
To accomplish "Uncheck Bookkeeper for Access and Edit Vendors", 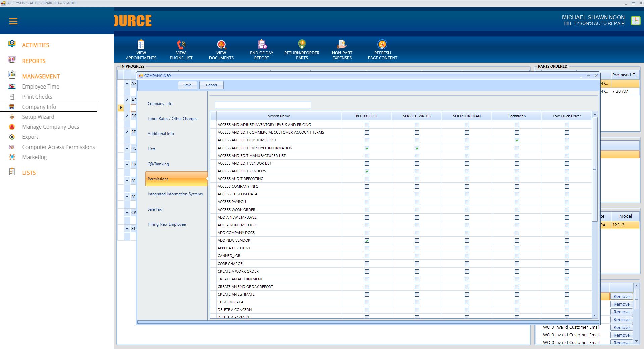I will [x=367, y=171].
